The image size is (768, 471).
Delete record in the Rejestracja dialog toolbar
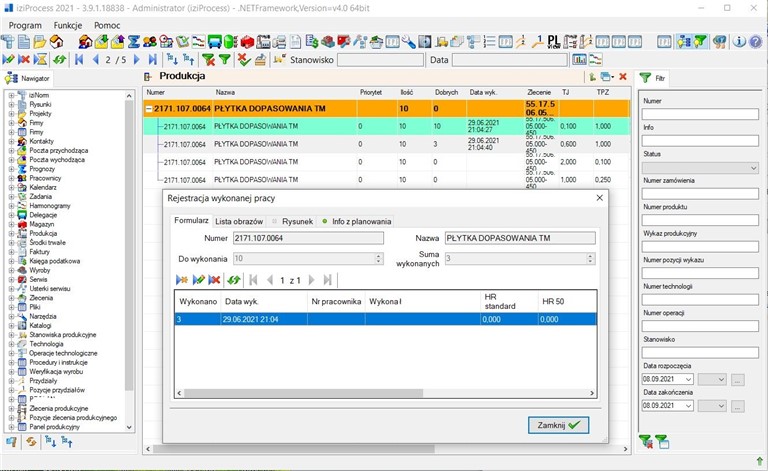[214, 280]
